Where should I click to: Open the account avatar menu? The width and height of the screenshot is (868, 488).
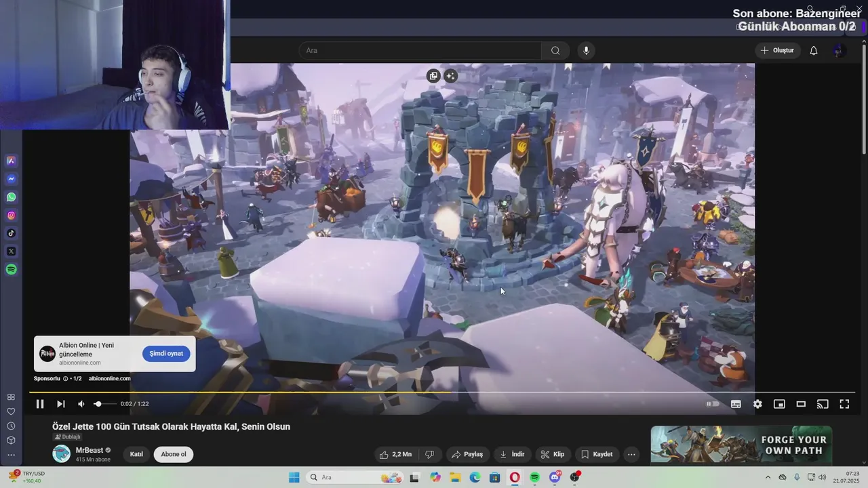point(839,50)
